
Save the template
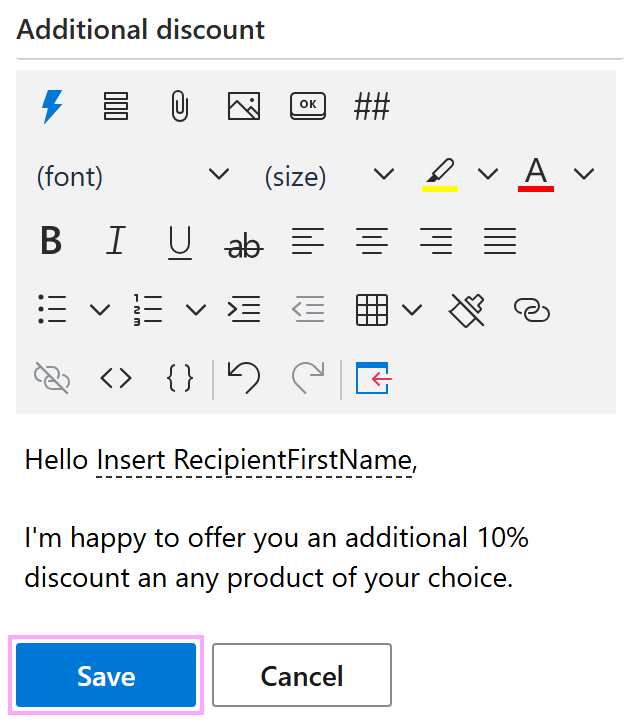(106, 676)
